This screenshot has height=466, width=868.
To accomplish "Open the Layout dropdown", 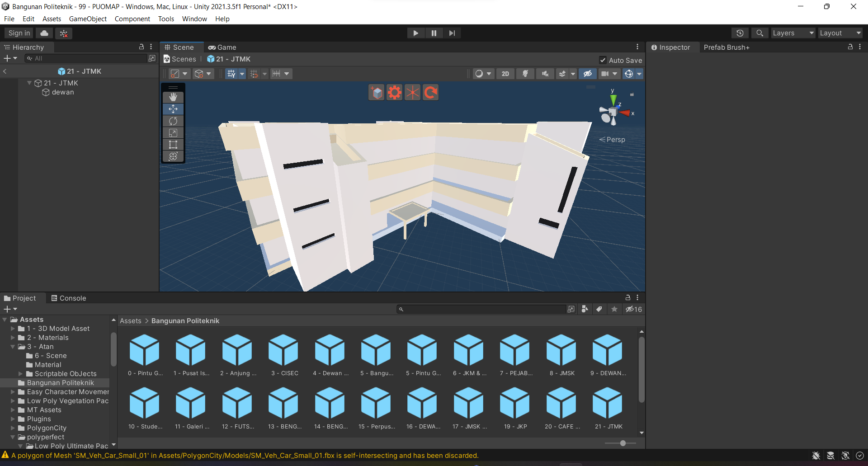I will coord(840,33).
